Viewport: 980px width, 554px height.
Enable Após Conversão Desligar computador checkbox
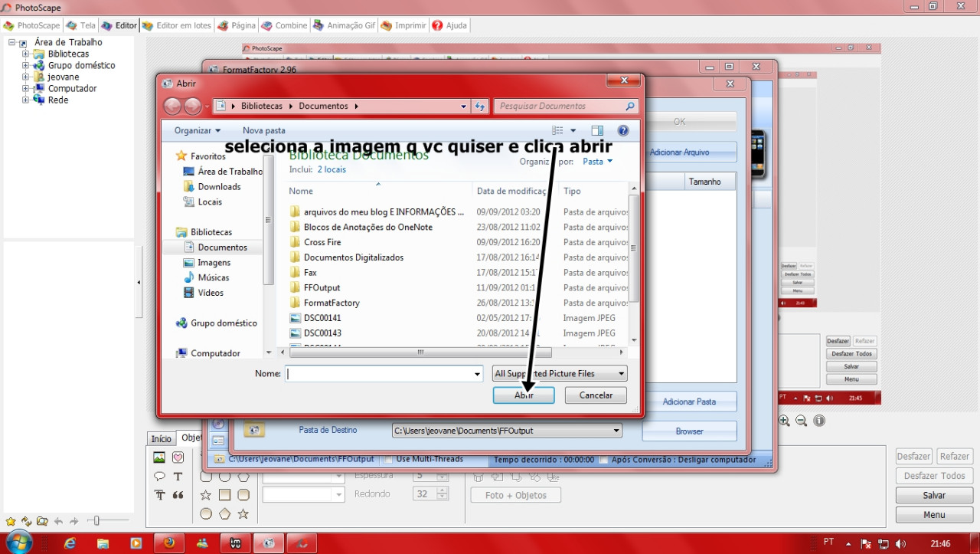(604, 460)
